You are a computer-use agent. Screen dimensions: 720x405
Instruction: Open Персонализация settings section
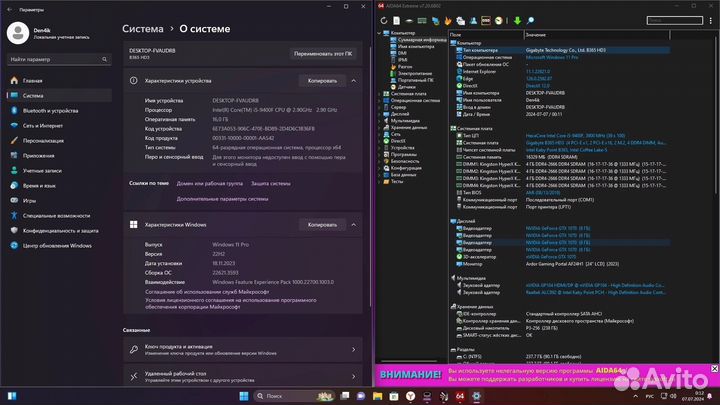[x=59, y=141]
